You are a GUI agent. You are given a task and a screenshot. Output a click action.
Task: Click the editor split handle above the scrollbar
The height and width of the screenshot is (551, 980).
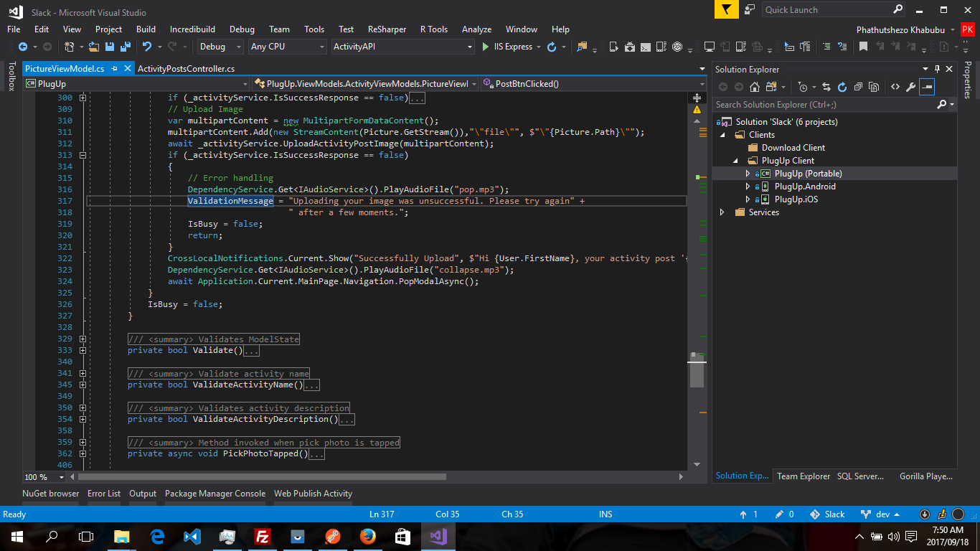(x=697, y=97)
